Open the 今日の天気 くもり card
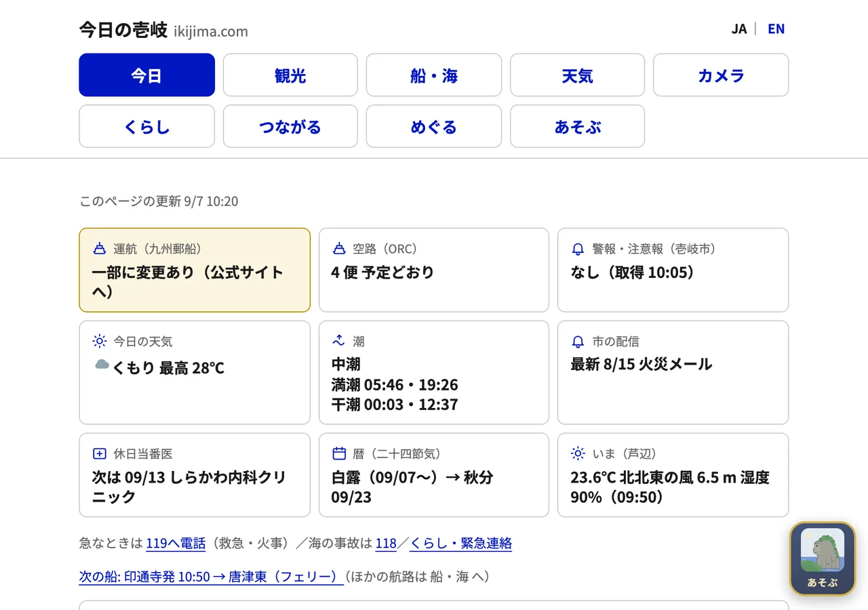The height and width of the screenshot is (610, 868). pyautogui.click(x=195, y=372)
